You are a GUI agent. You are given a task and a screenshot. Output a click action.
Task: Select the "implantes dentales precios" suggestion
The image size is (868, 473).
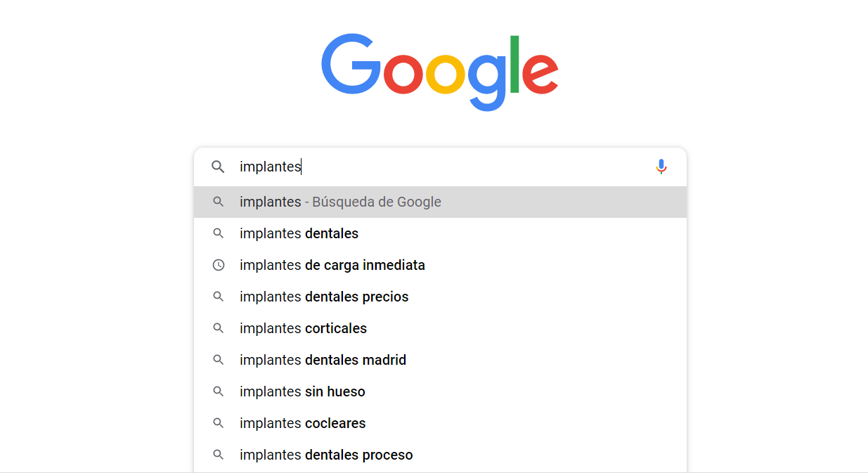324,297
